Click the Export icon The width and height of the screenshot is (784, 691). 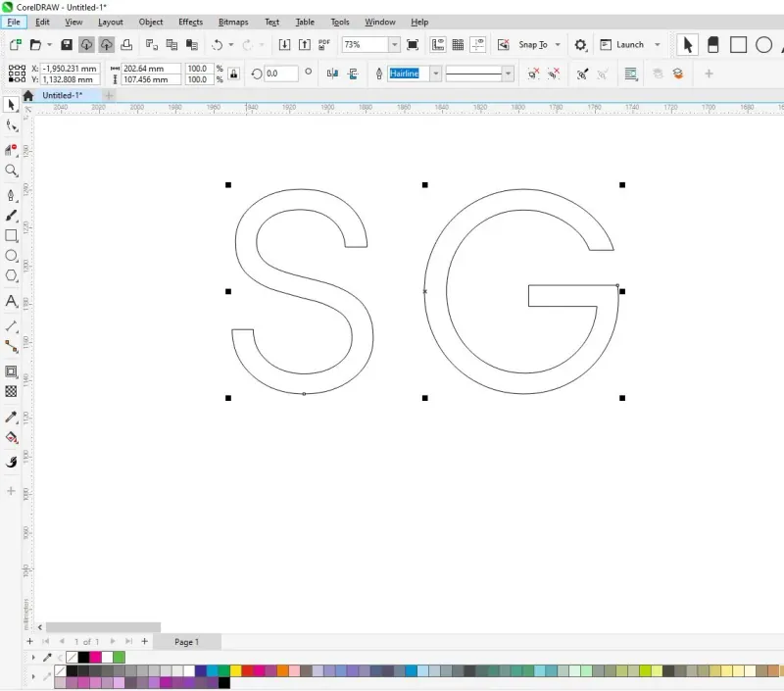[x=304, y=44]
